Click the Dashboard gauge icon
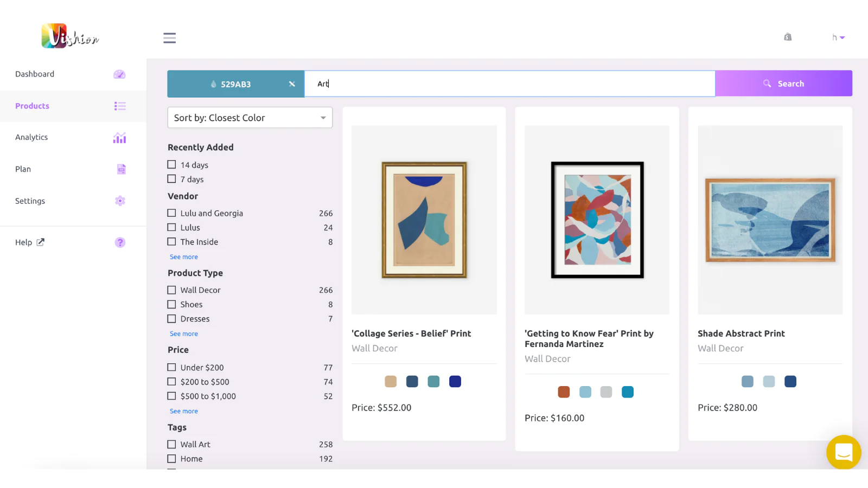The height and width of the screenshot is (488, 868). (x=119, y=74)
